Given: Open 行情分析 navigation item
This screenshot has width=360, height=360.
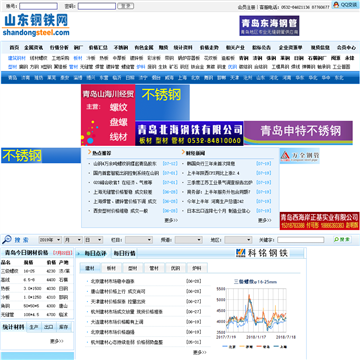Looking at the screenshot, I should pyautogui.click(x=59, y=47).
